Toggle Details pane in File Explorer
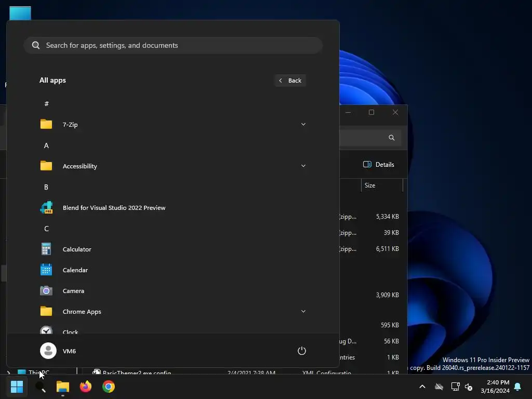 379,165
